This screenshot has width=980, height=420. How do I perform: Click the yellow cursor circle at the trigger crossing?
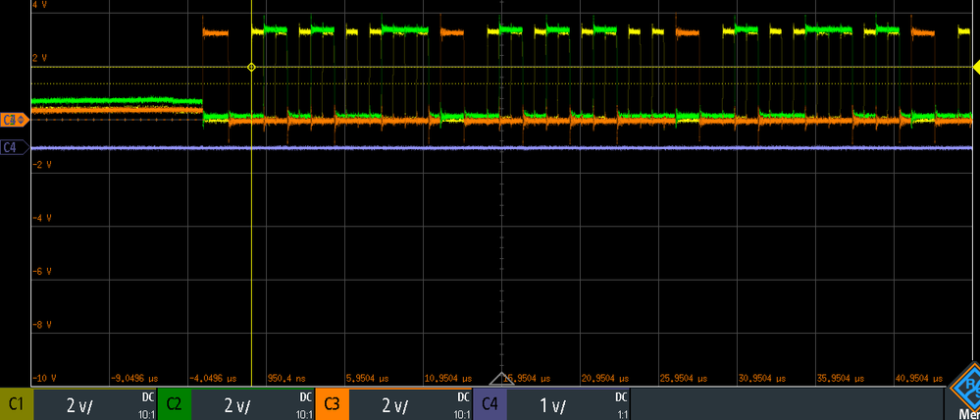coord(251,67)
